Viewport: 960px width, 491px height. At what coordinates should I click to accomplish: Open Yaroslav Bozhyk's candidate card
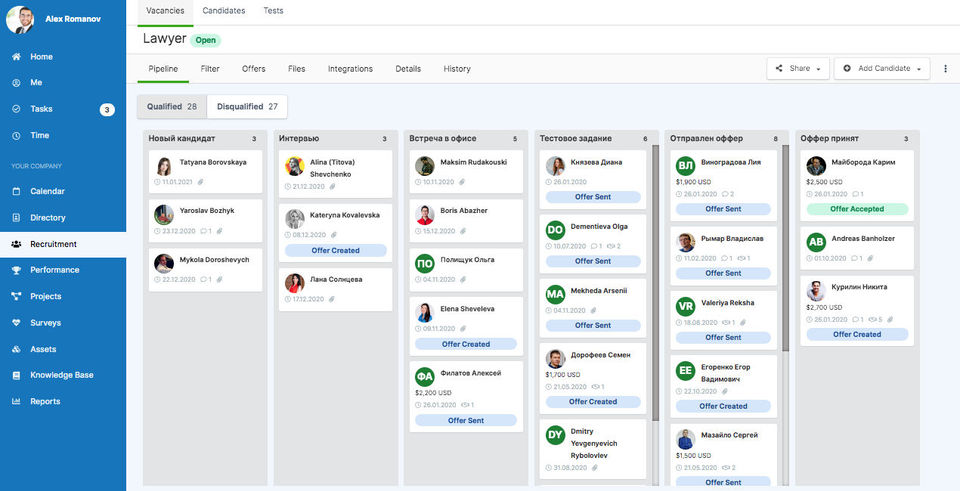[x=205, y=220]
